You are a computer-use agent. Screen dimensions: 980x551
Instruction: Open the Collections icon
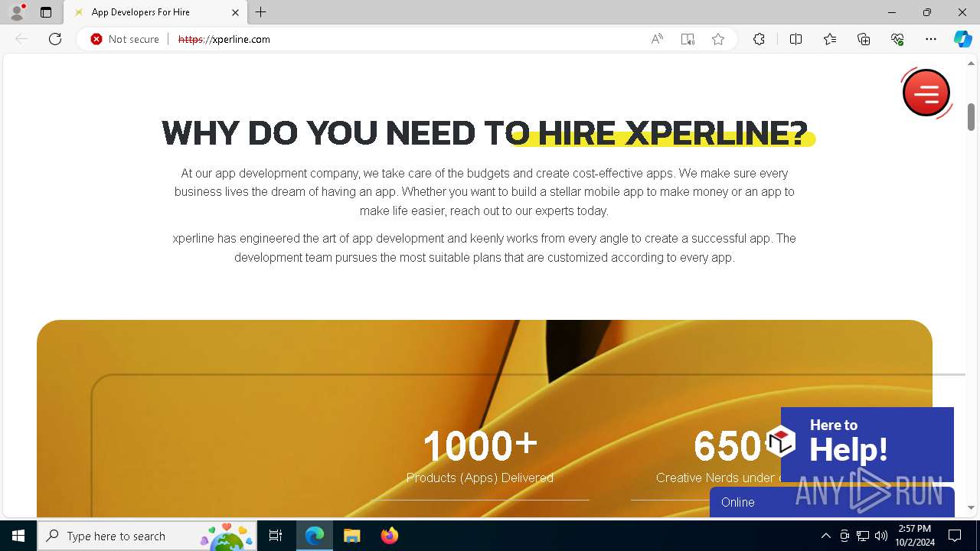tap(864, 39)
